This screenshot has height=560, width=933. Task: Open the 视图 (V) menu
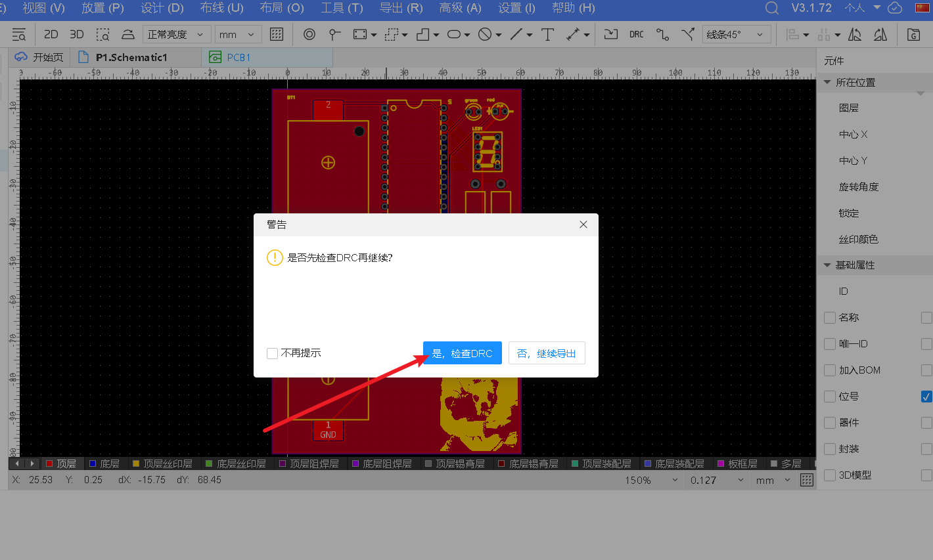tap(43, 8)
